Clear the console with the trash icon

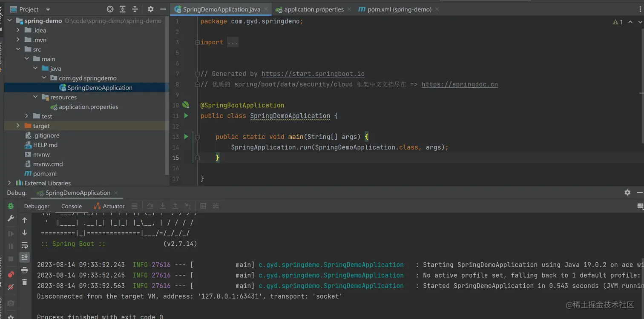pyautogui.click(x=25, y=282)
